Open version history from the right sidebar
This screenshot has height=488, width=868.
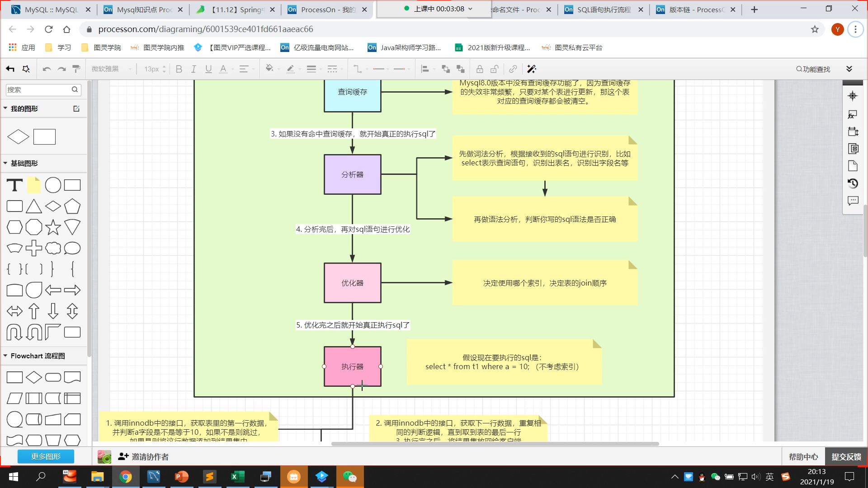coord(853,183)
